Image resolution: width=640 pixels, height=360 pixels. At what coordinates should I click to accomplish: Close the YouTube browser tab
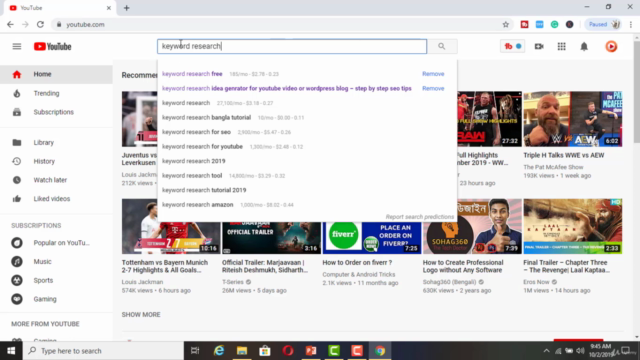pos(109,8)
